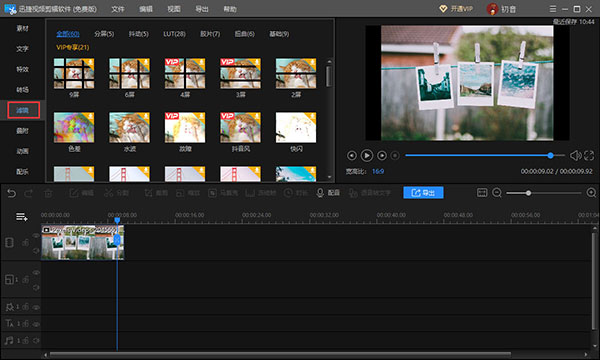Click the timeline zoom slider handle
Viewport: 600px width, 360px height.
point(528,193)
